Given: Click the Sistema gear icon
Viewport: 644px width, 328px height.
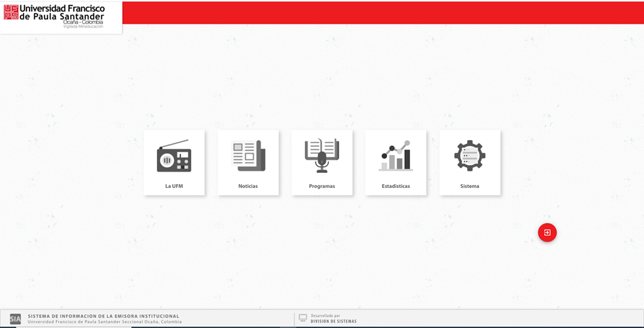Looking at the screenshot, I should coord(469,156).
